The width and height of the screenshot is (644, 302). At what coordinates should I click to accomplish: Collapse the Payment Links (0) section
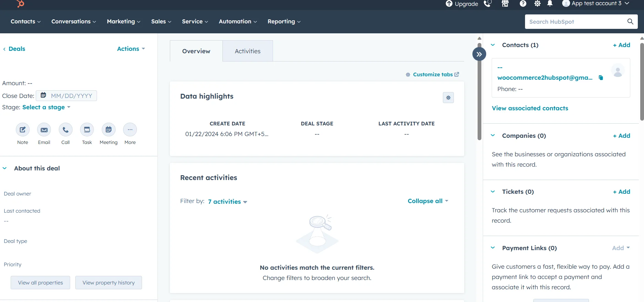click(x=493, y=248)
